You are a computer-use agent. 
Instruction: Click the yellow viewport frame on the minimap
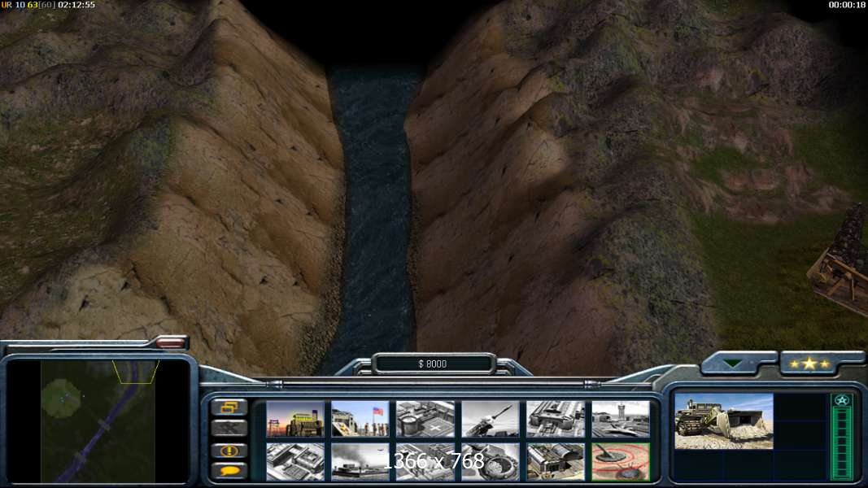pyautogui.click(x=136, y=371)
